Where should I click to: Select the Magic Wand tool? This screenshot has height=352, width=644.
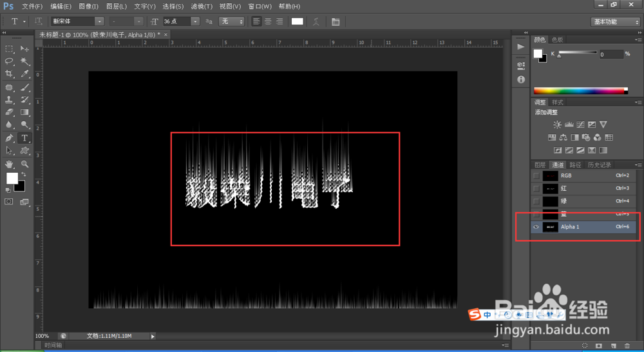(x=24, y=61)
